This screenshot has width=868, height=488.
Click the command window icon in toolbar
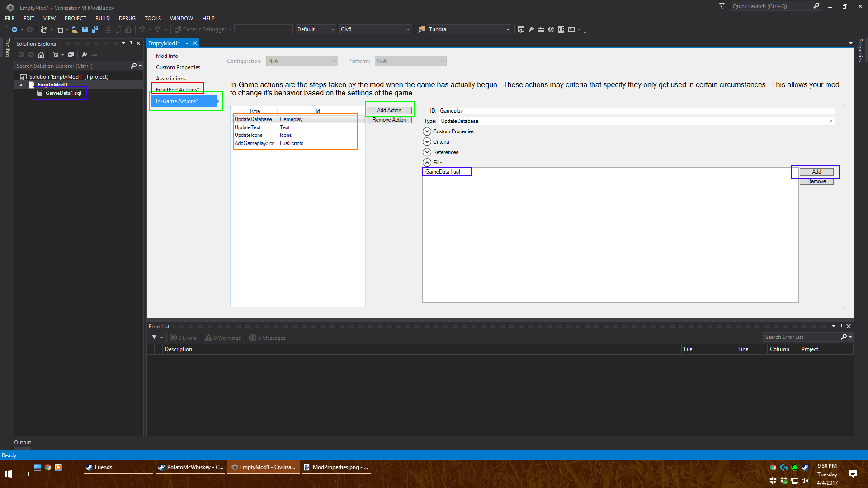571,29
